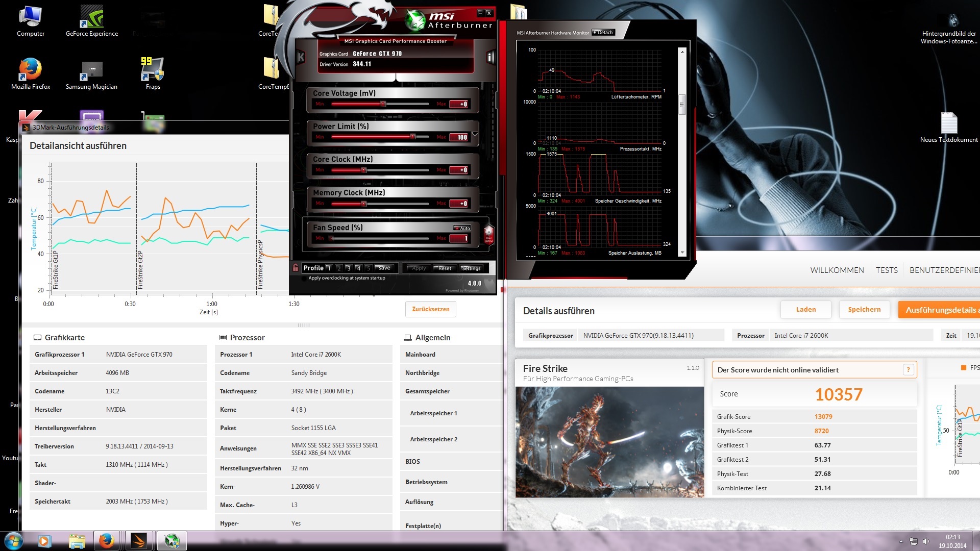Click the GeForce Experience desktop icon
The height and width of the screenshot is (551, 980).
pyautogui.click(x=92, y=18)
